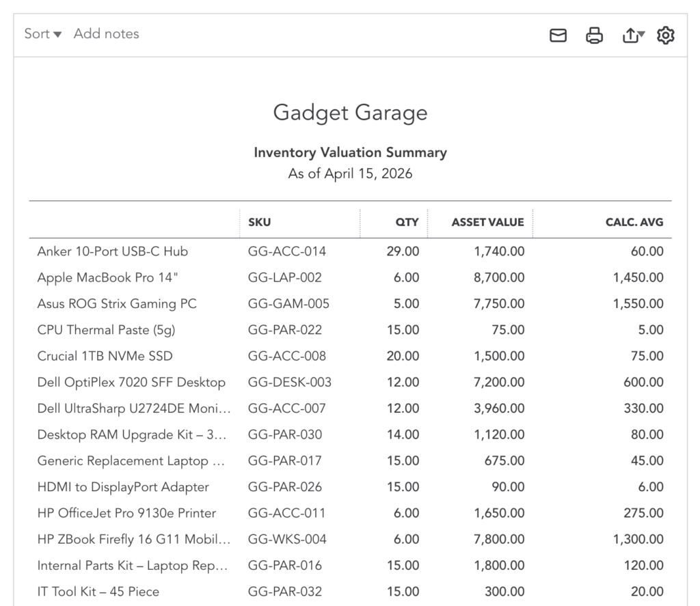
Task: Click the Gadget Garage report title
Action: click(351, 113)
